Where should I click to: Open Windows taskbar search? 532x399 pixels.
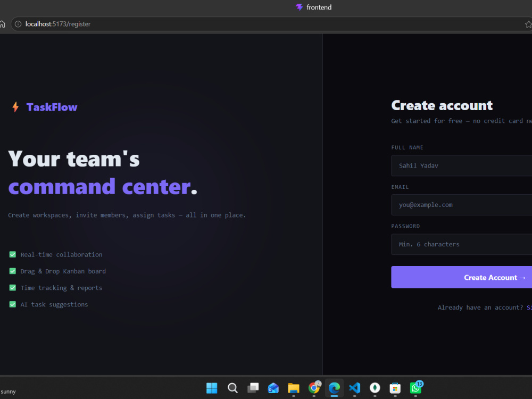pyautogui.click(x=232, y=388)
